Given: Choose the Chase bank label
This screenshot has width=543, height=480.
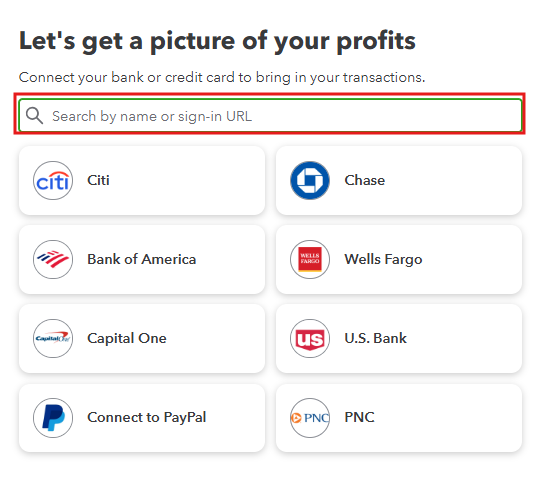Looking at the screenshot, I should 365,180.
